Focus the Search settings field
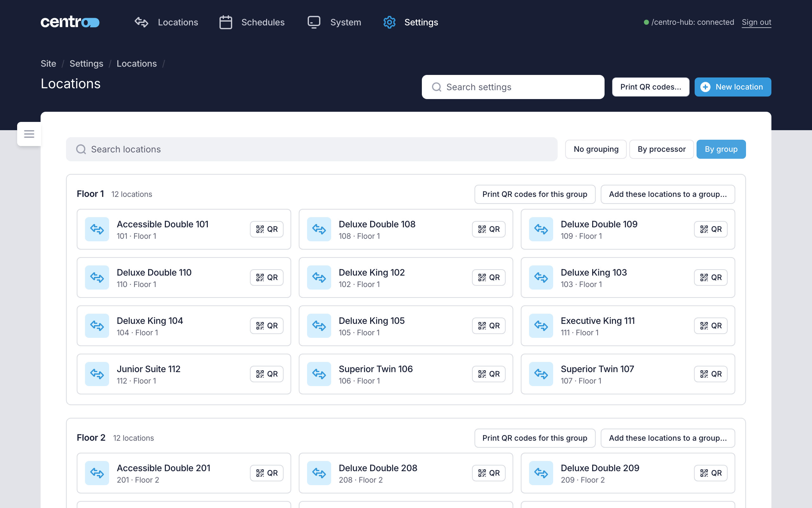The height and width of the screenshot is (508, 812). 513,87
